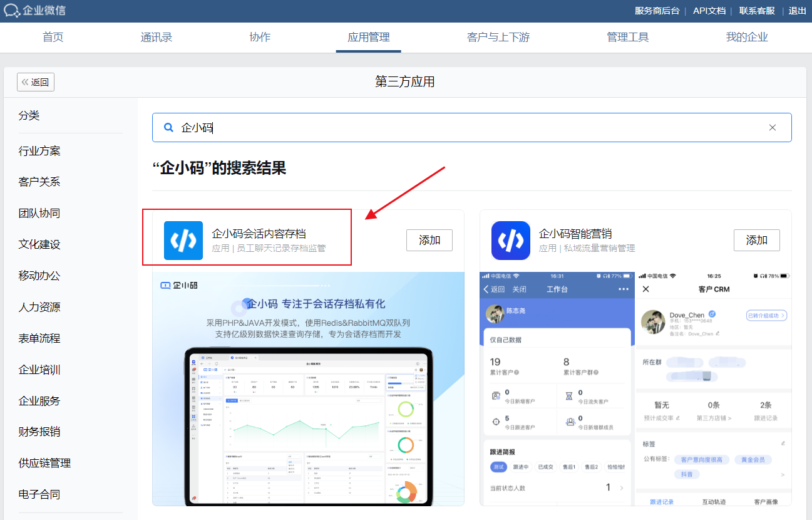Open the 电子合同 category

[39, 494]
